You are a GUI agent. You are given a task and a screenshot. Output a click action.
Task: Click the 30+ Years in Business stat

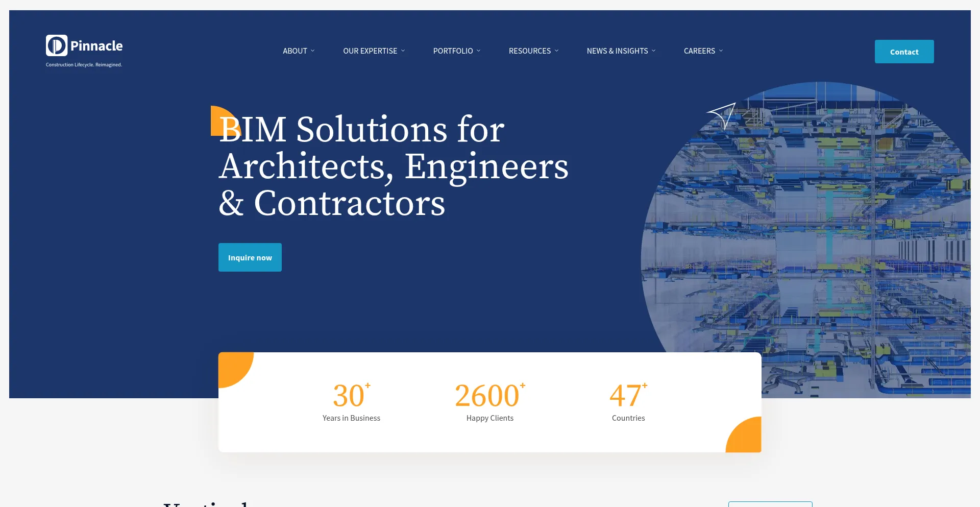point(351,402)
